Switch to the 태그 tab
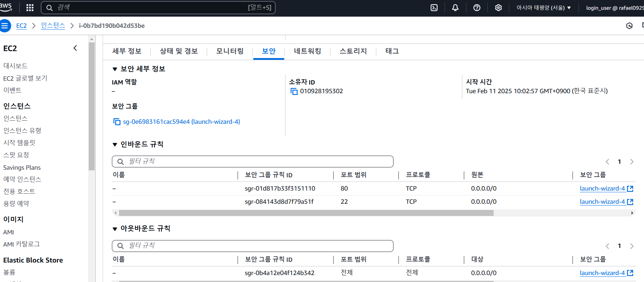The height and width of the screenshot is (282, 644). pyautogui.click(x=392, y=51)
